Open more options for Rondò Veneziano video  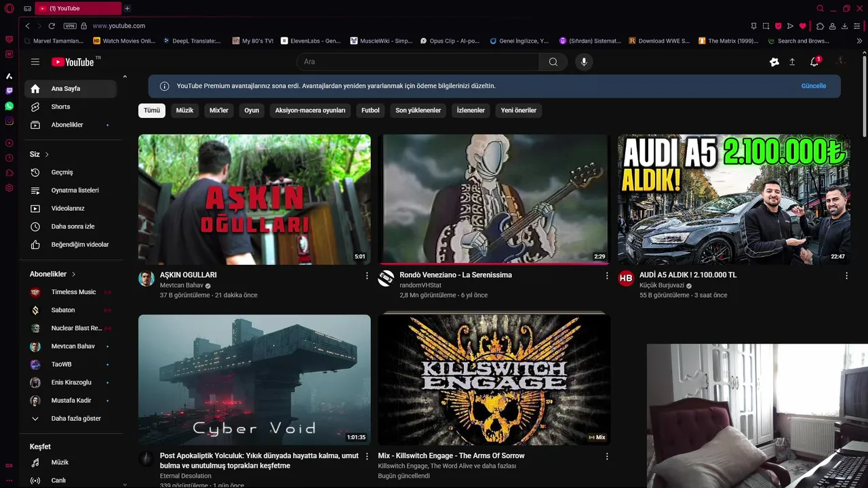[x=607, y=276]
